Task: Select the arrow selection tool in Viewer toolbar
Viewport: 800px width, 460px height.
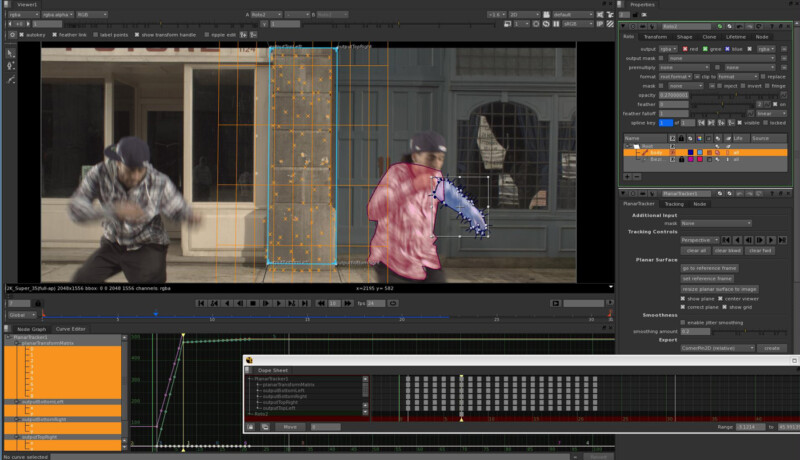Action: (x=11, y=52)
